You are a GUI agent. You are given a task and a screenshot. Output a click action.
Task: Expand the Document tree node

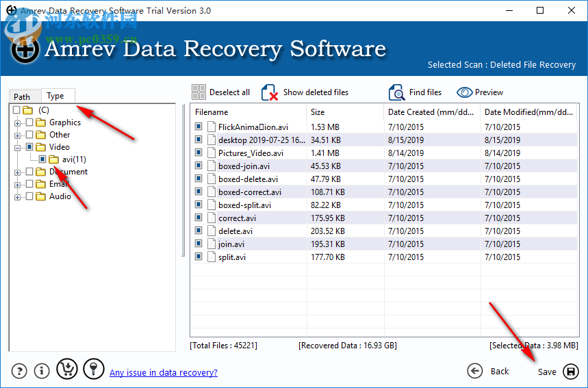[x=17, y=172]
